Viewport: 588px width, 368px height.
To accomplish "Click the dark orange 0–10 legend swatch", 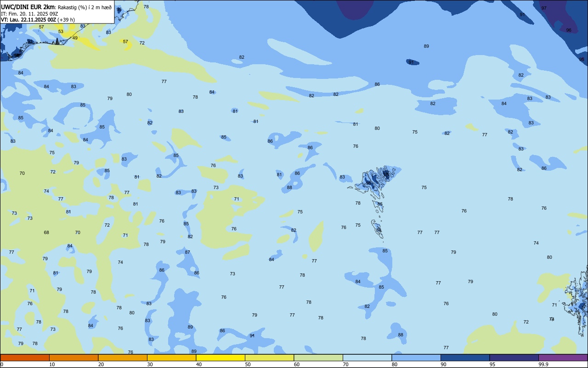I will (25, 357).
